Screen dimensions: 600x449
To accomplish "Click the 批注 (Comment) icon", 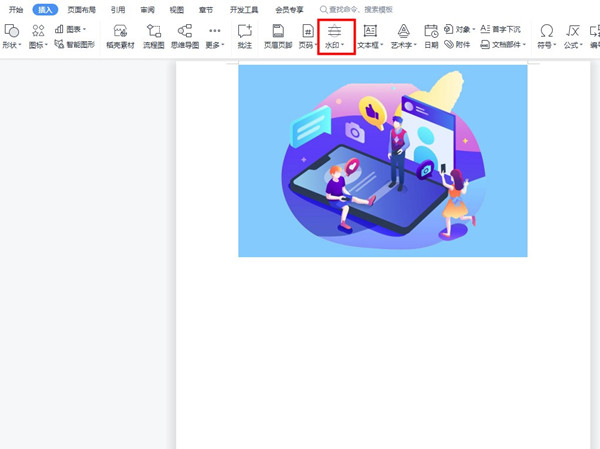I will coord(244,37).
